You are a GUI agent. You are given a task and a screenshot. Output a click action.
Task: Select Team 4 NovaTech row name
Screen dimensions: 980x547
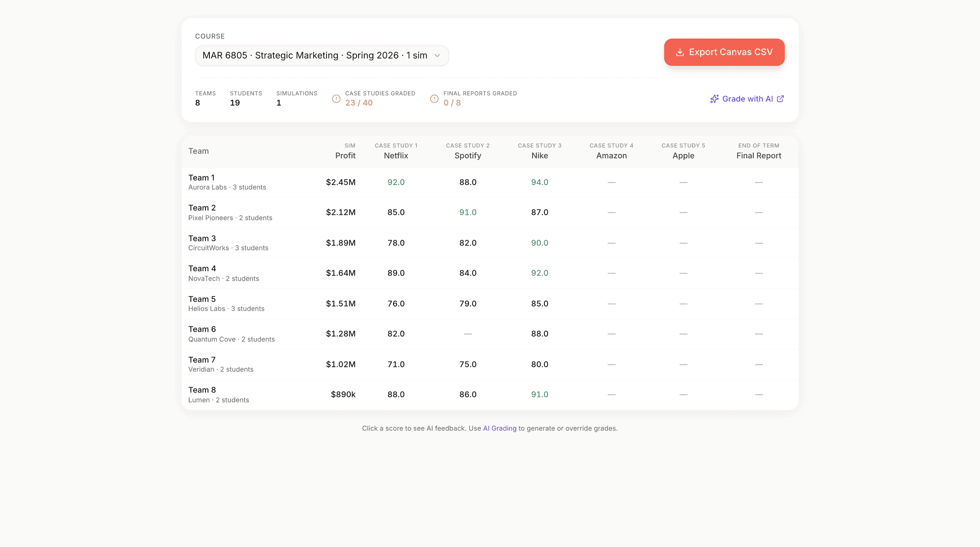(224, 273)
